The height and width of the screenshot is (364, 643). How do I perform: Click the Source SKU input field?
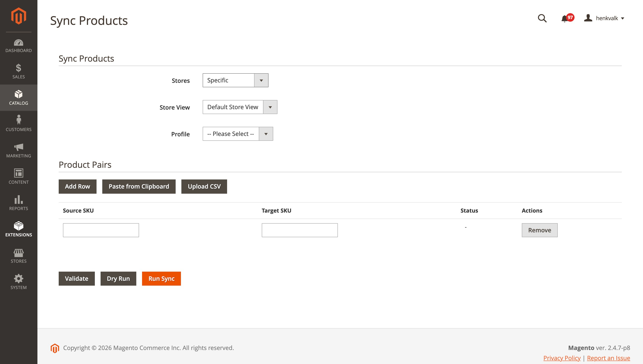(x=101, y=230)
